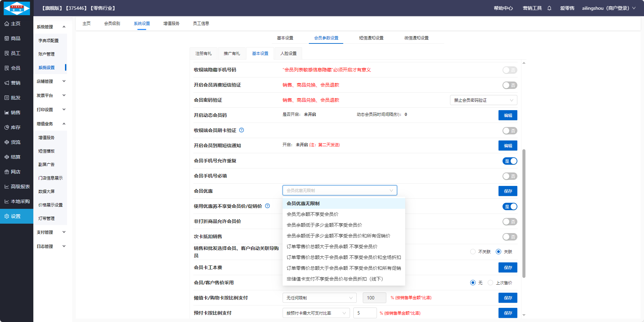Toggle 会员手机号允许重复 switch off
Screen dimensions: 644x322
coord(510,161)
